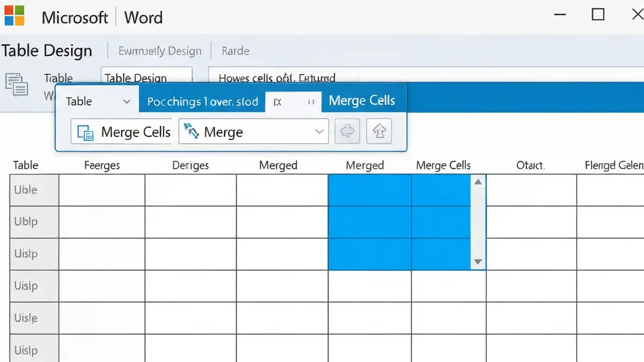Click the Howes cells field
Viewport: 644px width, 362px height.
tap(426, 75)
